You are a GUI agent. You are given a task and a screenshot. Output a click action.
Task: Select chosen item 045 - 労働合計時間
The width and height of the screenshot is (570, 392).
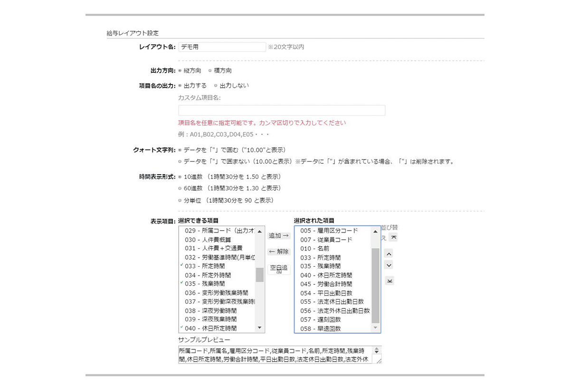click(x=333, y=284)
